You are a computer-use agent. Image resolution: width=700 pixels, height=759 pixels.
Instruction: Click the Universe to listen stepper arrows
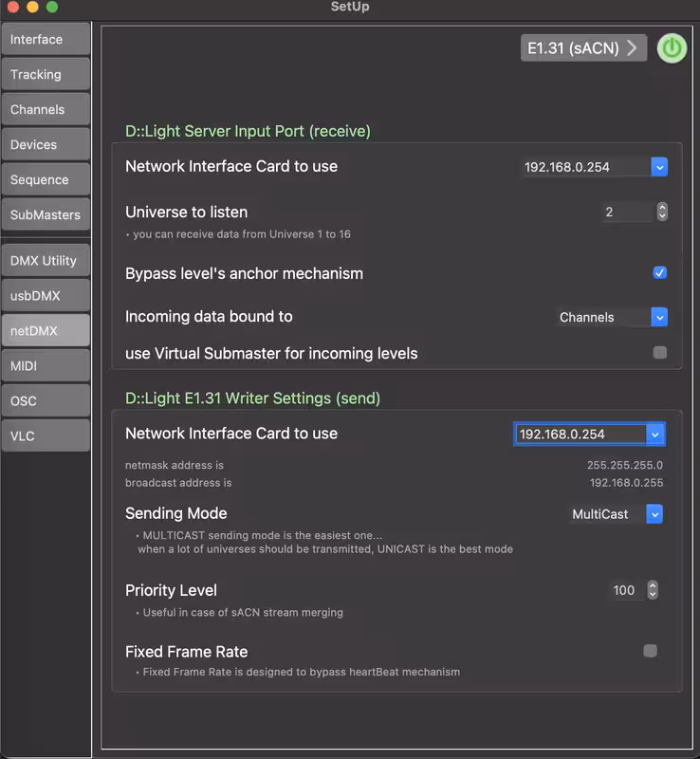pos(662,213)
